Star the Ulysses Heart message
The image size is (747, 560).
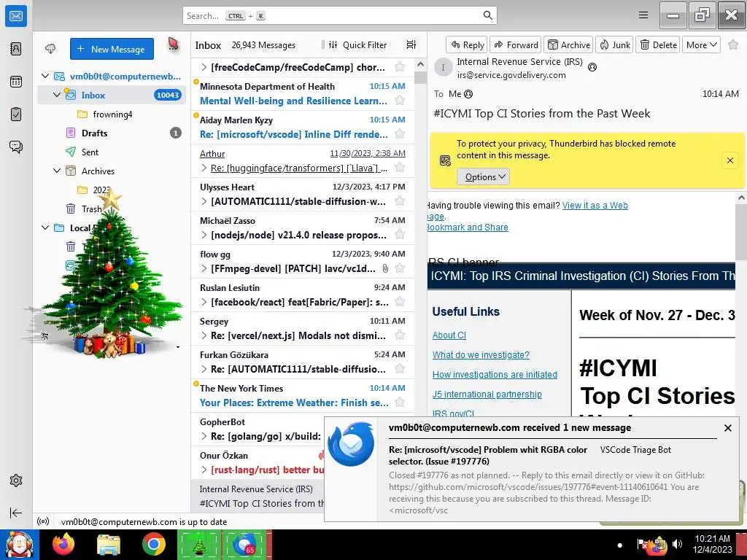point(400,201)
